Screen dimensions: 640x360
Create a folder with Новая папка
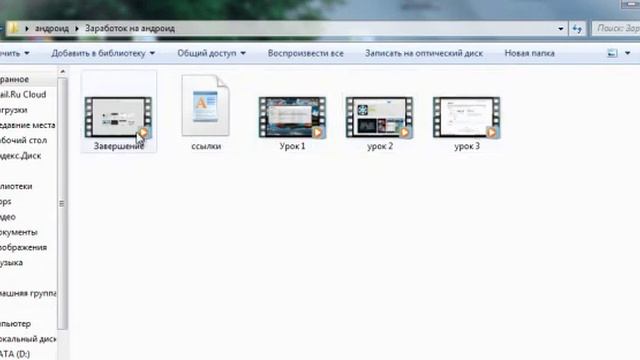click(x=529, y=53)
